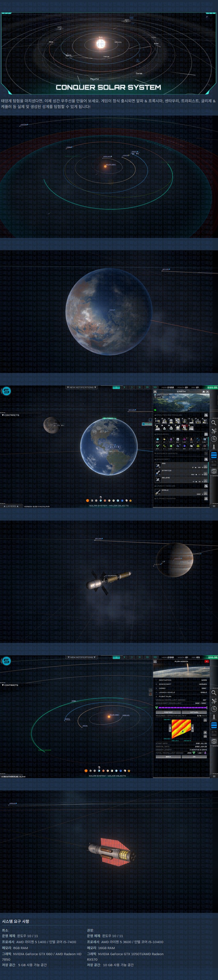
Task: Click the wrench icon beside Facilities and Modules
Action: pyautogui.click(x=206, y=415)
